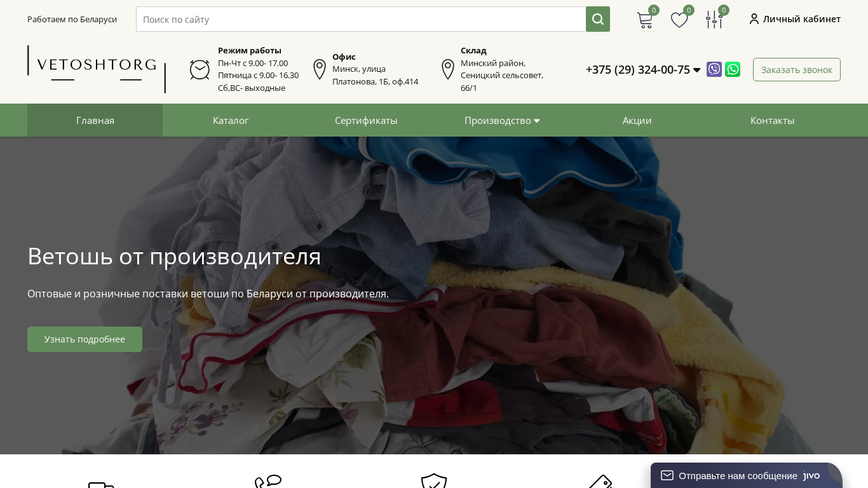868x488 pixels.
Task: Click the Viber messenger icon
Action: tap(714, 69)
